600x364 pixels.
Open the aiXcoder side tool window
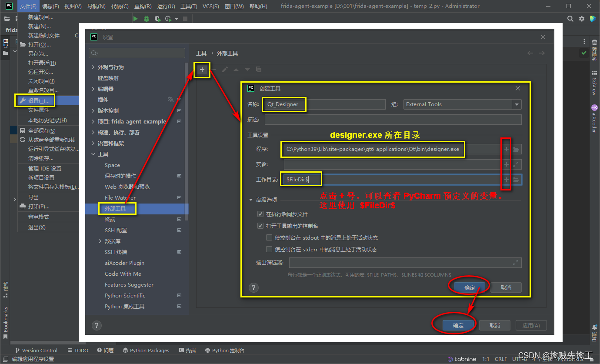tap(594, 119)
